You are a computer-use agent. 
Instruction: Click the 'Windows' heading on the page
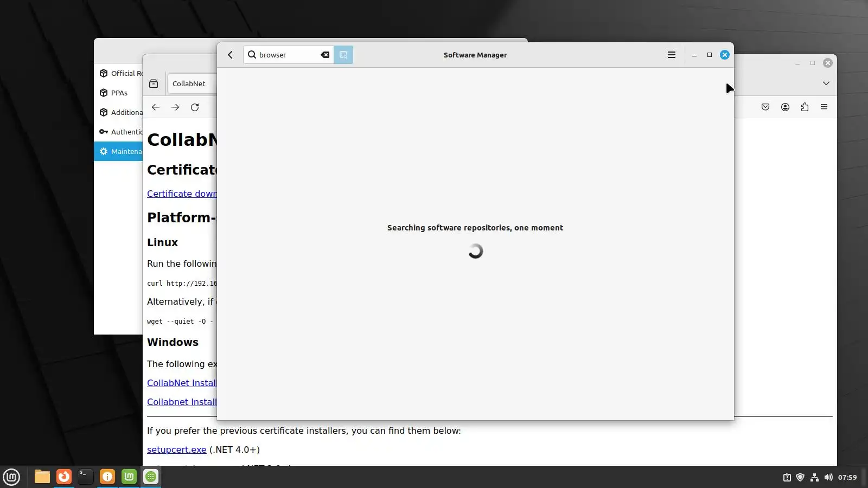click(173, 342)
